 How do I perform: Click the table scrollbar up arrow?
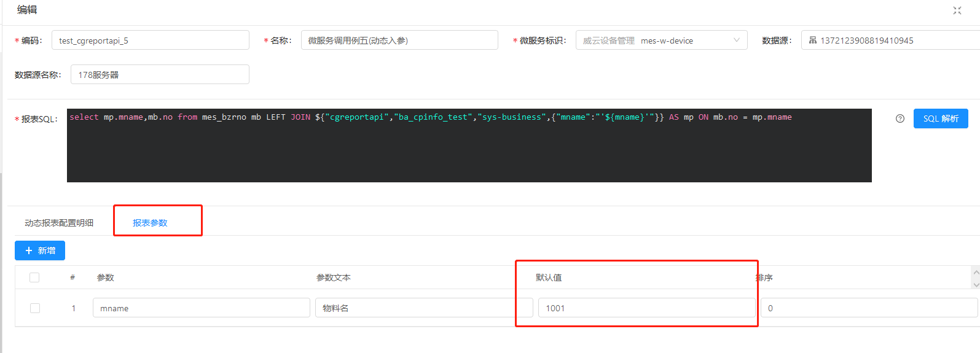(x=976, y=271)
